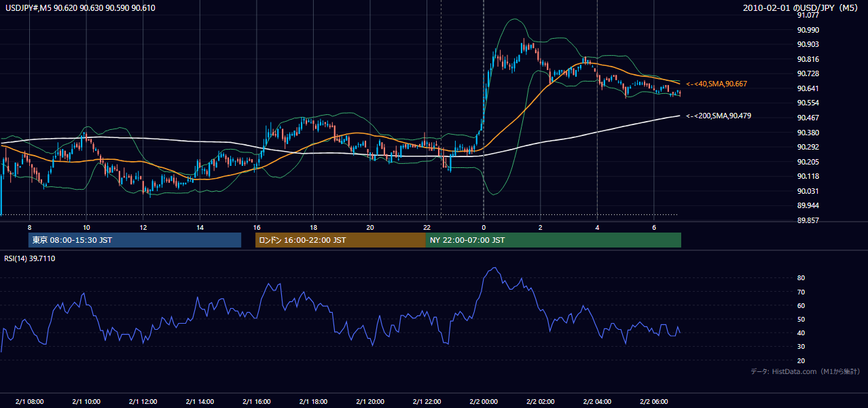Click price axis value 90.641
The height and width of the screenshot is (408, 868).
pos(808,88)
